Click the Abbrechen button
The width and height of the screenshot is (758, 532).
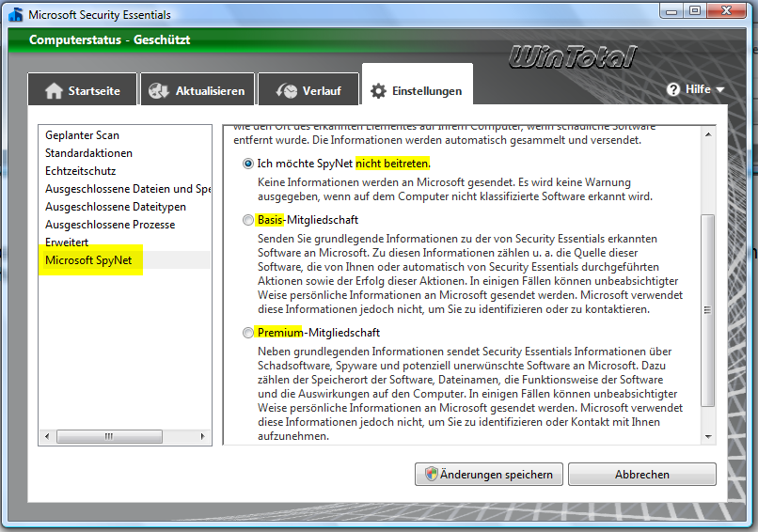click(642, 474)
